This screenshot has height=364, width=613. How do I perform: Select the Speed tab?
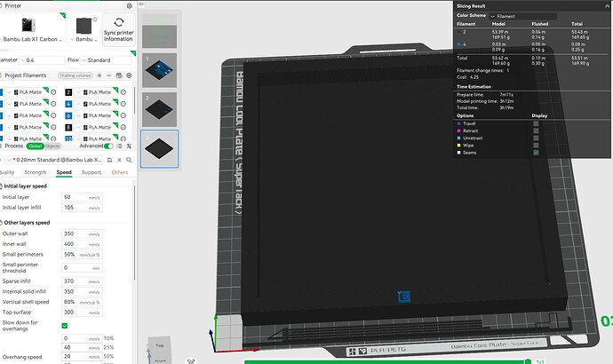pyautogui.click(x=64, y=172)
